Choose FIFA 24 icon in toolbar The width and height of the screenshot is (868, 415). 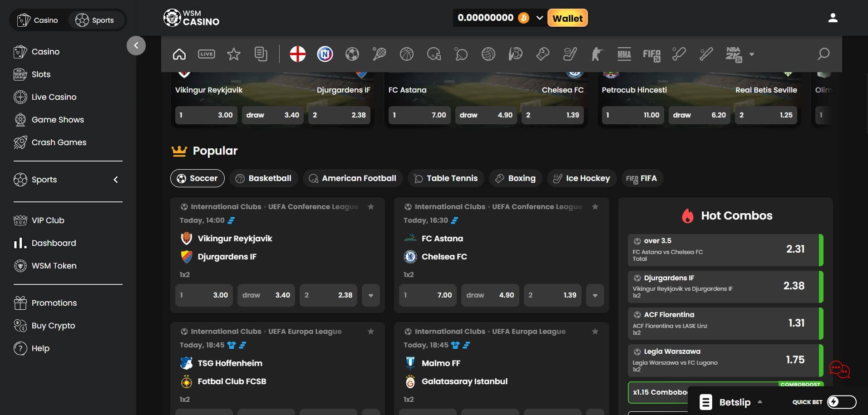[652, 55]
